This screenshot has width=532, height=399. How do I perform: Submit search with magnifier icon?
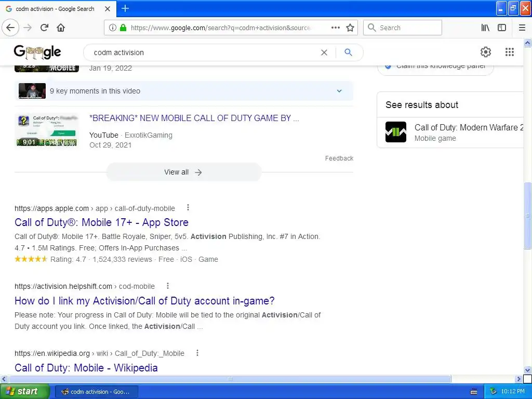[348, 52]
